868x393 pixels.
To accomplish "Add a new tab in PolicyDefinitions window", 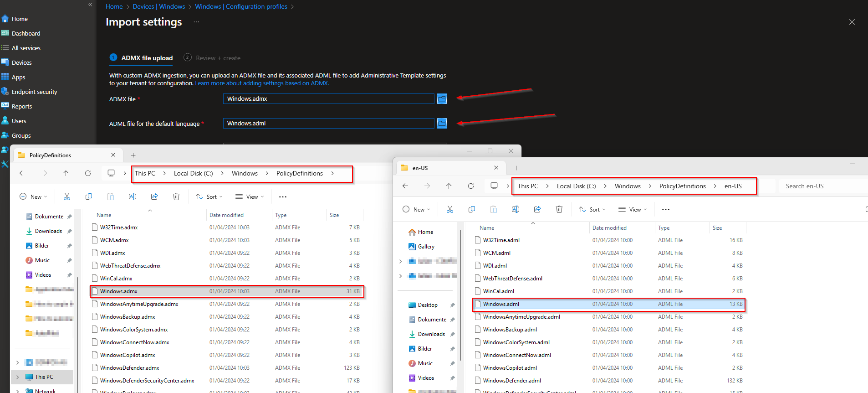I will (x=133, y=155).
